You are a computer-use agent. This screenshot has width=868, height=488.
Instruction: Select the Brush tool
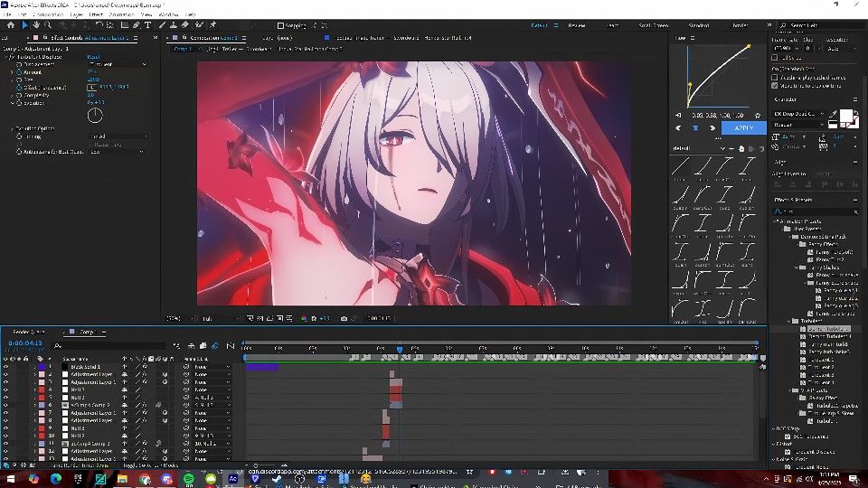tap(162, 25)
